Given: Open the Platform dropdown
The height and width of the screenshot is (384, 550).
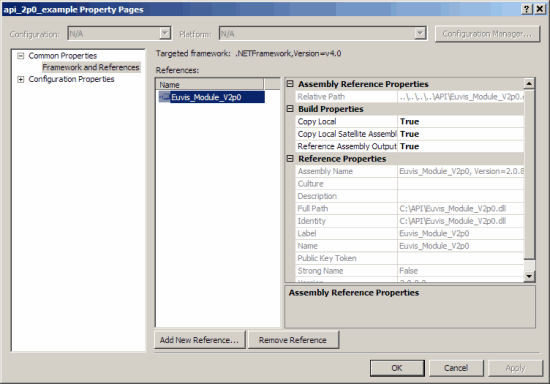Looking at the screenshot, I should (420, 34).
